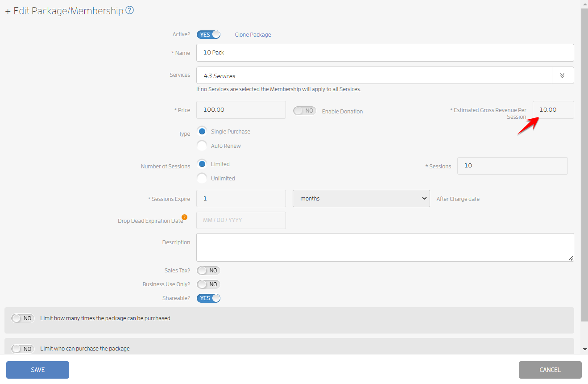
Task: Click the Estimated Gross Revenue Per Session field
Action: point(553,110)
